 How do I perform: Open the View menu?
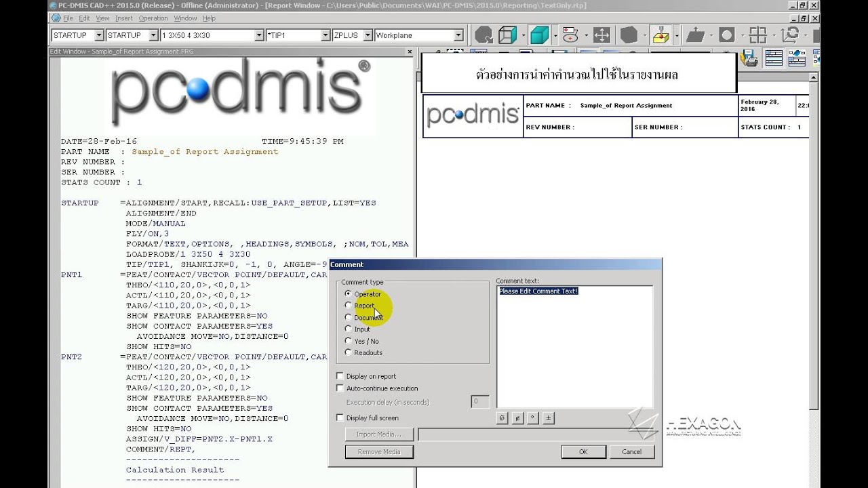coord(102,18)
